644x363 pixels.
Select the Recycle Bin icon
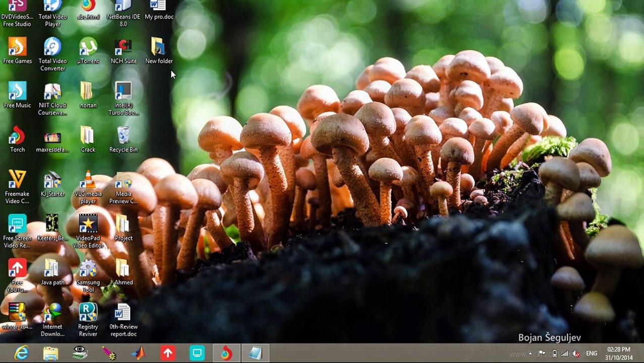[x=123, y=140]
